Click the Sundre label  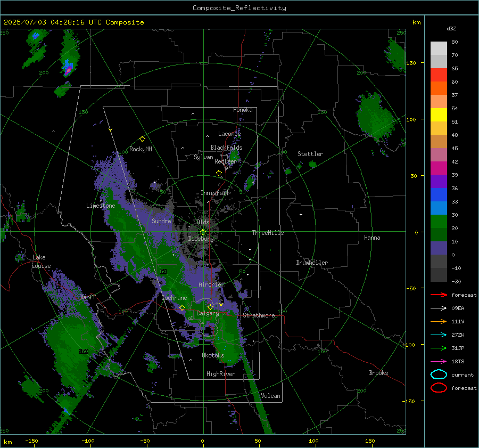tap(162, 221)
